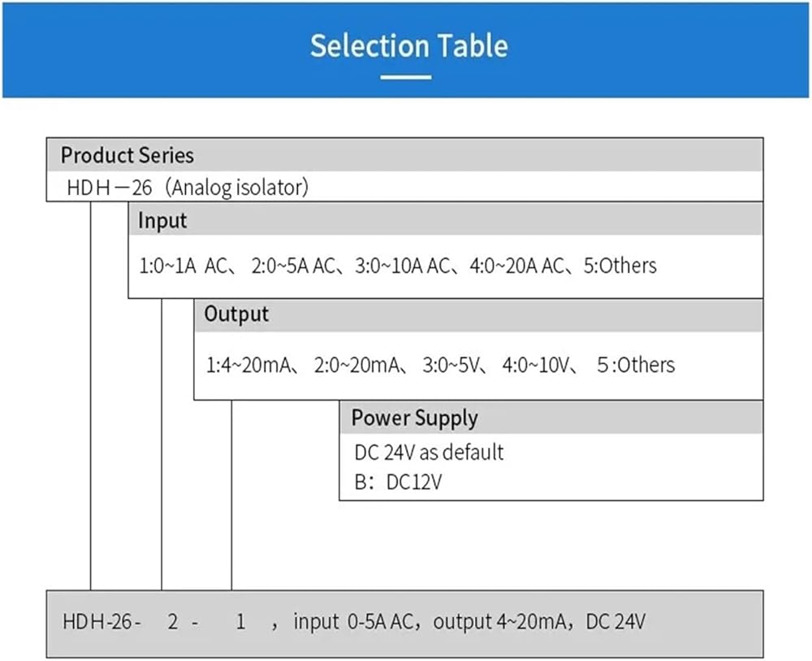The height and width of the screenshot is (661, 812).
Task: Select the Output section header
Action: 236,314
